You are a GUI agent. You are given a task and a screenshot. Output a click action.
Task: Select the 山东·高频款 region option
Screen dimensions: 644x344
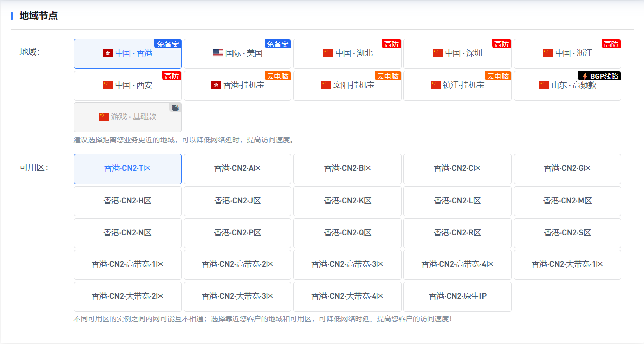(x=567, y=86)
